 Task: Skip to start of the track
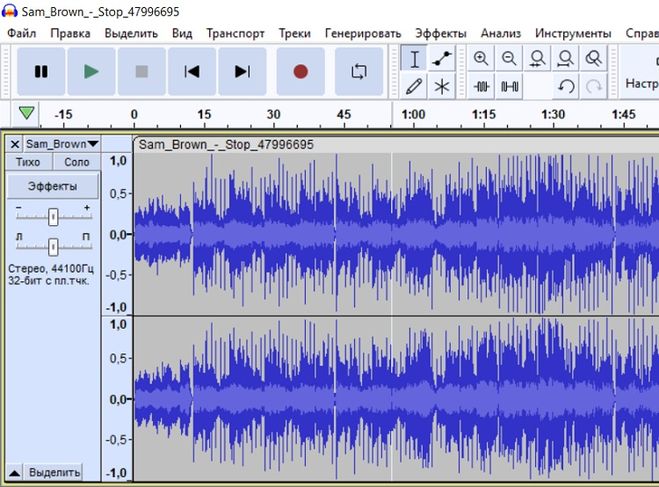click(192, 71)
